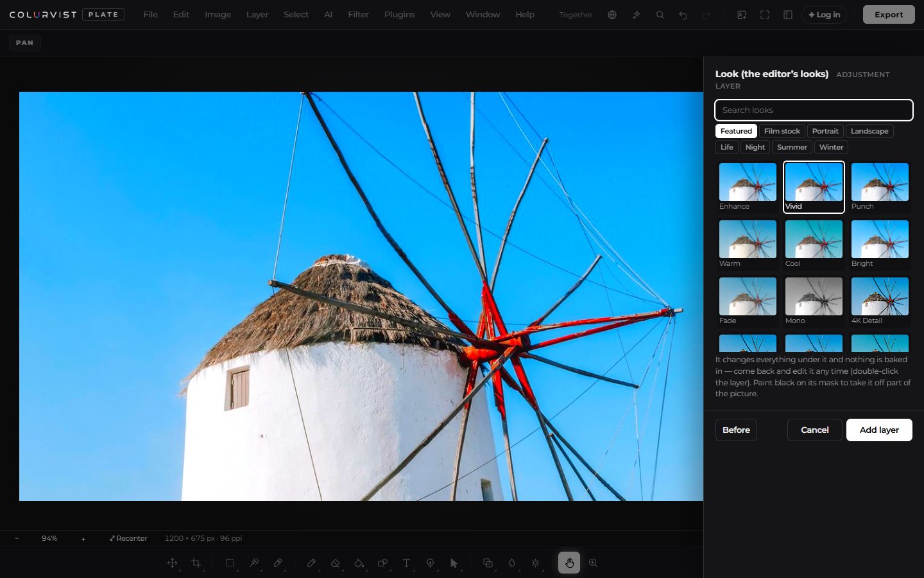Screen dimensions: 924x578
Task: Choose the Paint Bucket fill tool
Action: (359, 563)
